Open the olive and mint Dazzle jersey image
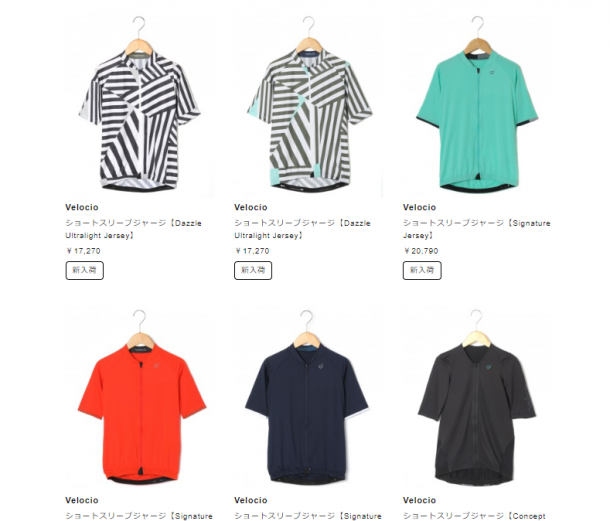Image resolution: width=610 pixels, height=521 pixels. [x=309, y=104]
